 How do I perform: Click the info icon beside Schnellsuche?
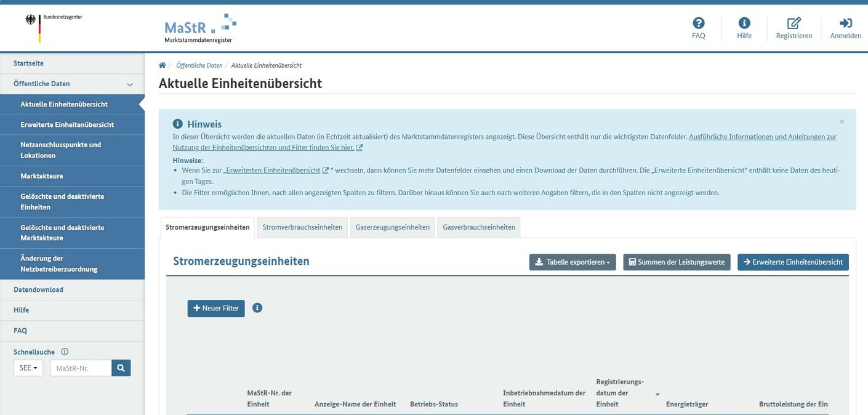(65, 352)
